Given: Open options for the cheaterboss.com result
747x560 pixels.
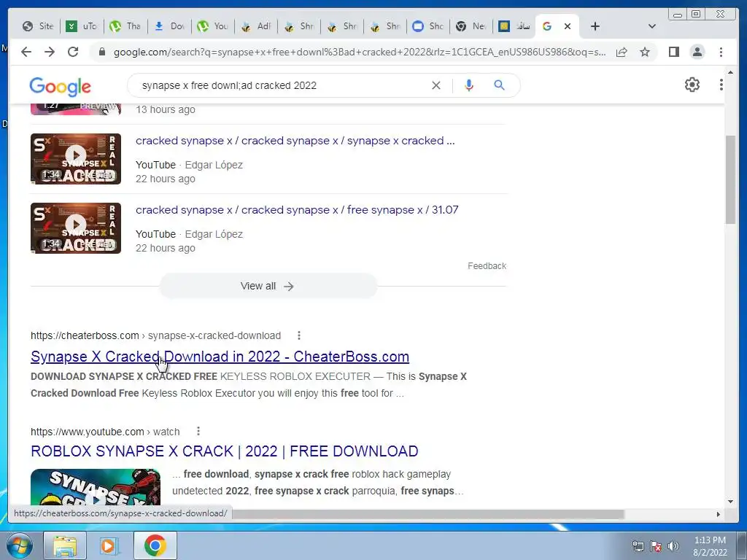Looking at the screenshot, I should (298, 335).
